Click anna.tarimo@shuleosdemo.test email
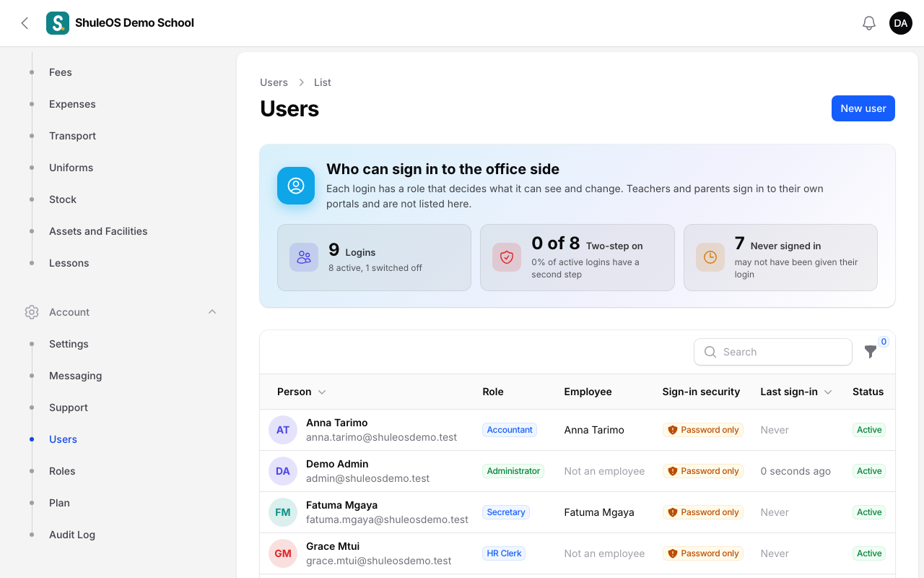The width and height of the screenshot is (924, 578). click(381, 437)
